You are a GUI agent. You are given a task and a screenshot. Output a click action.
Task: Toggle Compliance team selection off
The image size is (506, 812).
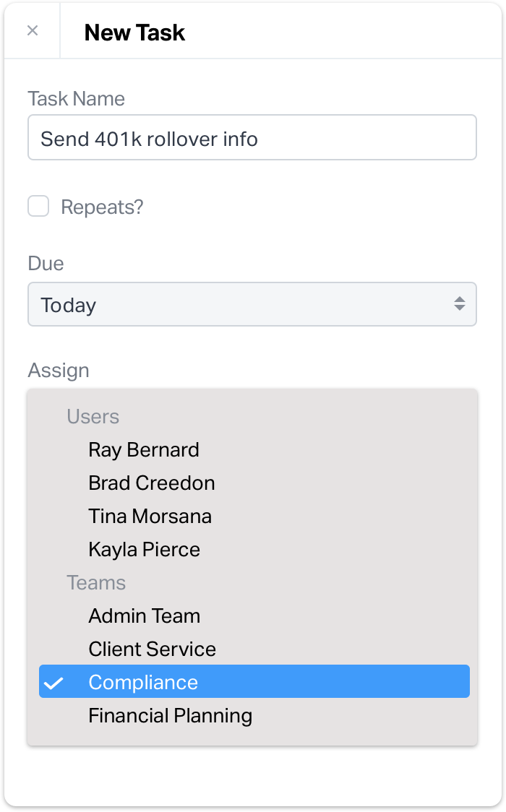142,682
